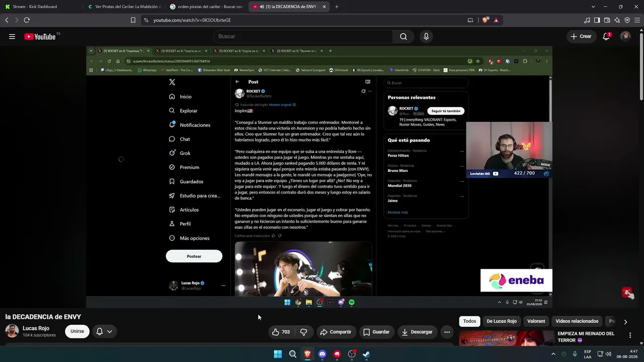Viewport: 644px width, 362px height.
Task: Open the Lucas Rojo channel name link
Action: click(x=36, y=328)
